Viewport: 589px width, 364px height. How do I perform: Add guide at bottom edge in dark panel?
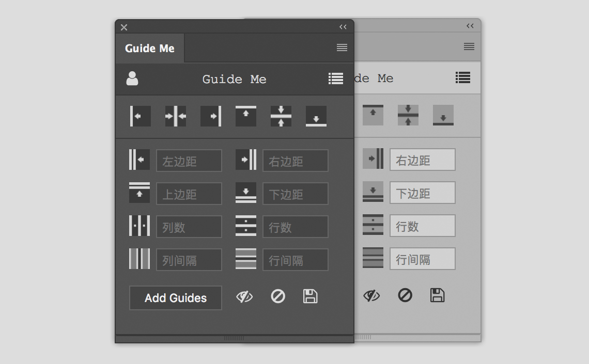tap(316, 116)
